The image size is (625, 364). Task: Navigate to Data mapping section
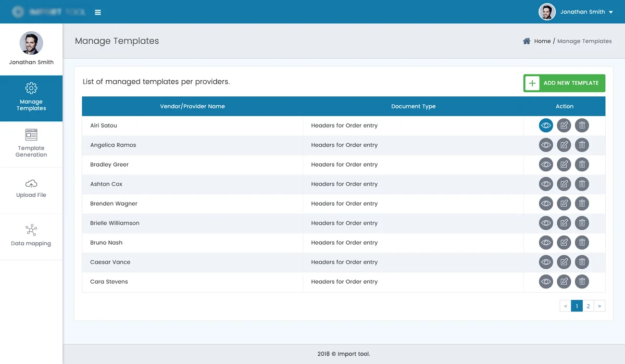[31, 236]
